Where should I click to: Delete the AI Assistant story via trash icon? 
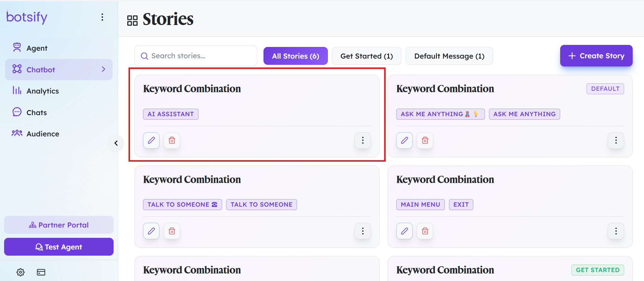pos(172,140)
